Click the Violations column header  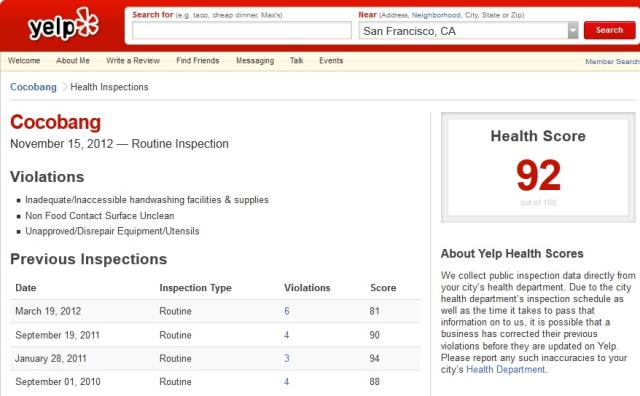point(307,288)
